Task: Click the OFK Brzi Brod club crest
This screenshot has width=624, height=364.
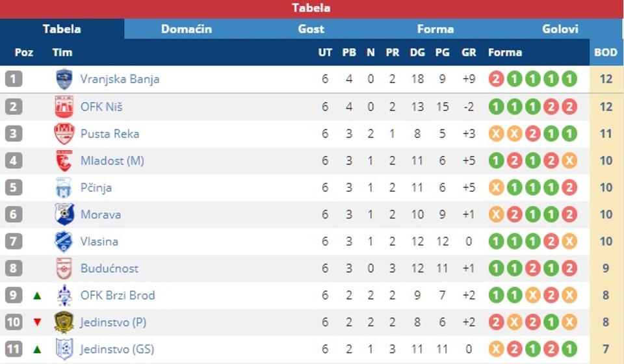Action: coord(64,296)
